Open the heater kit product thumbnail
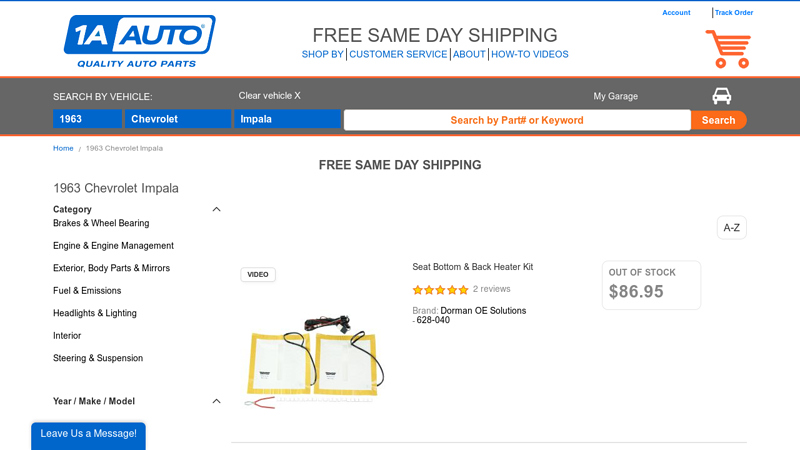 (314, 360)
